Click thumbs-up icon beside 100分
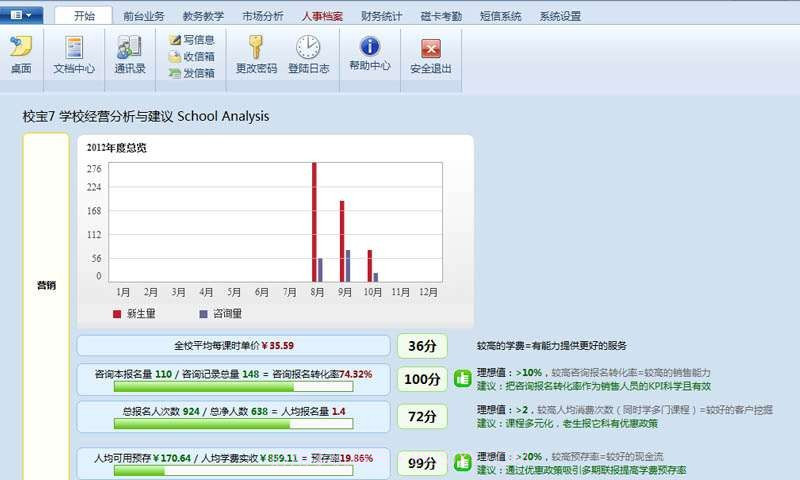Viewport: 800px width, 480px height. point(462,378)
